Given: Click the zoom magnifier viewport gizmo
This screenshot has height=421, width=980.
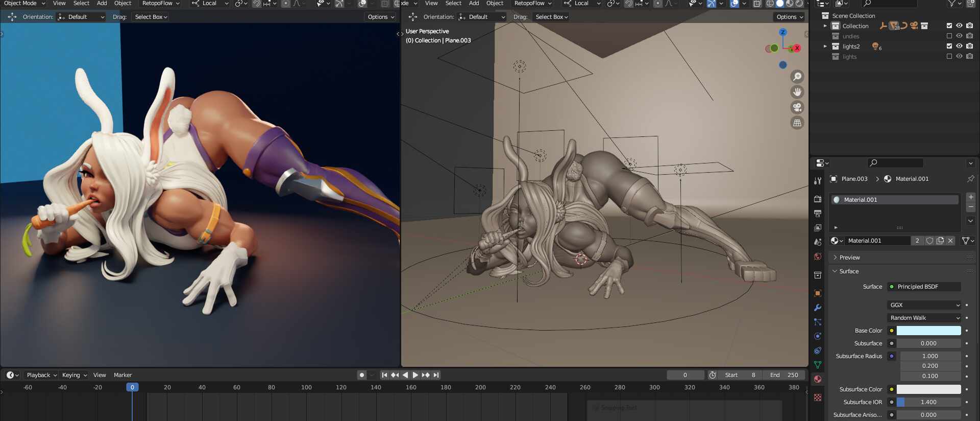Looking at the screenshot, I should pos(797,77).
